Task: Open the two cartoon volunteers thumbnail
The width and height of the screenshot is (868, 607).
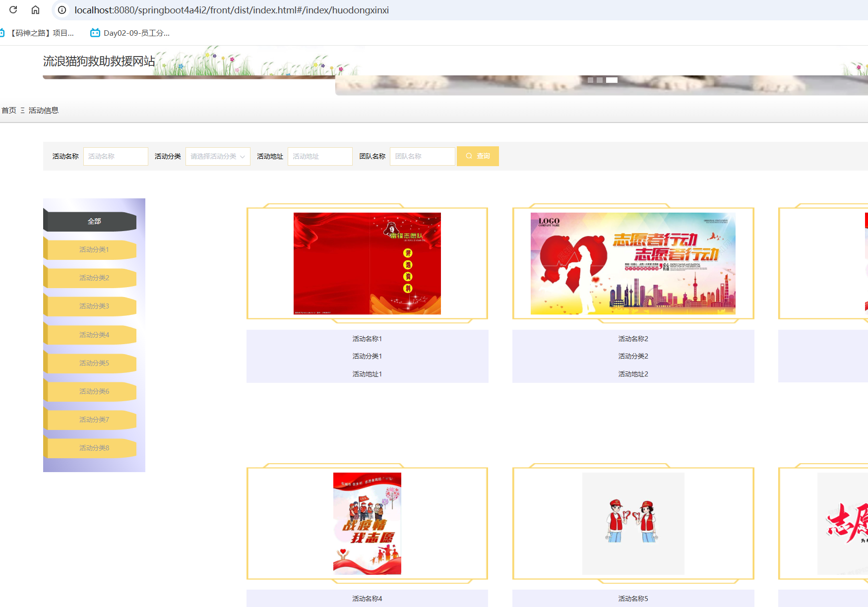Action: click(x=633, y=523)
